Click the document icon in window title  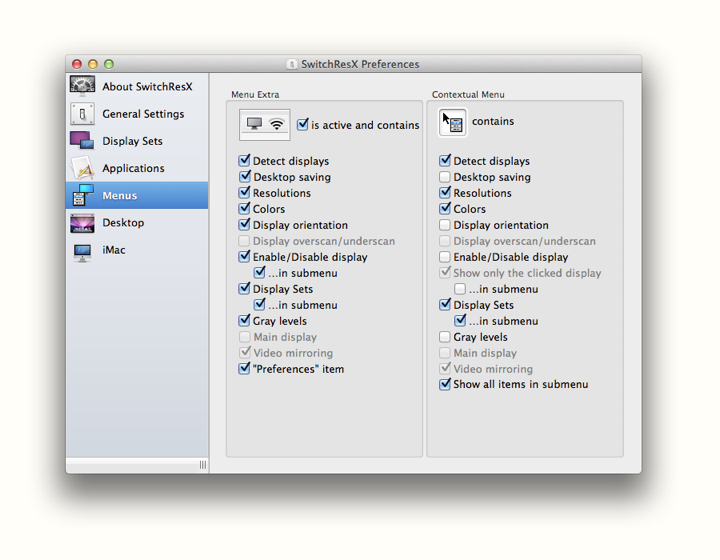(x=291, y=64)
